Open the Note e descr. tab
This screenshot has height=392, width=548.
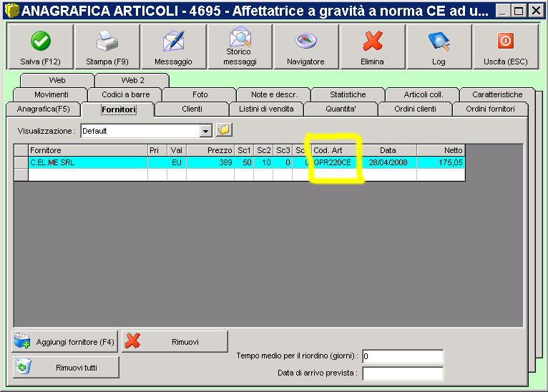(274, 94)
